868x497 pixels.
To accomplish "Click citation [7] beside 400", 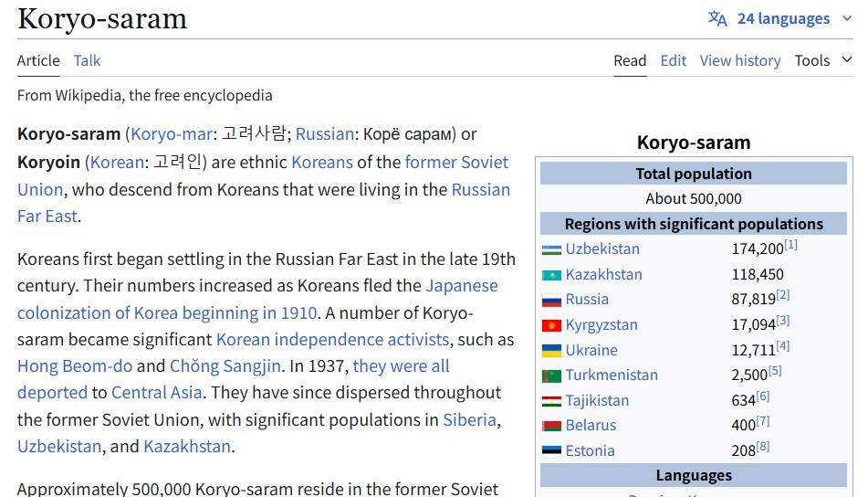I will pyautogui.click(x=763, y=421).
